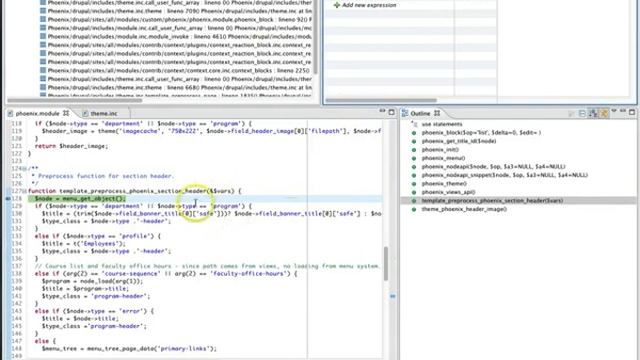Switch to the phoenix.module editor tab
This screenshot has height=360, width=640.
(x=37, y=113)
